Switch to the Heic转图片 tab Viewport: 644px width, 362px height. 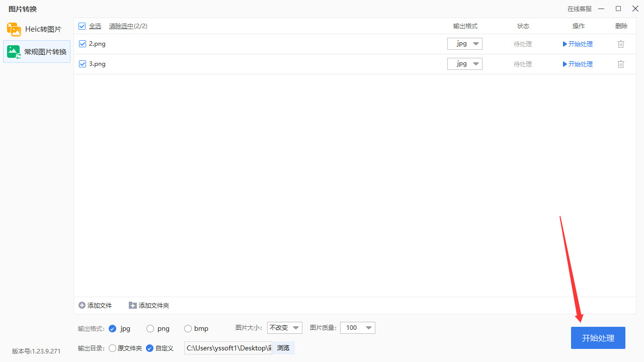point(37,29)
